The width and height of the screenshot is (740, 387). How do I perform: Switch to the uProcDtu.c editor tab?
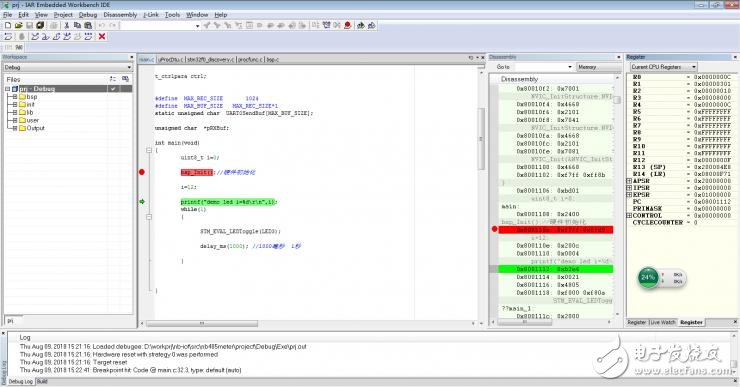[x=170, y=59]
